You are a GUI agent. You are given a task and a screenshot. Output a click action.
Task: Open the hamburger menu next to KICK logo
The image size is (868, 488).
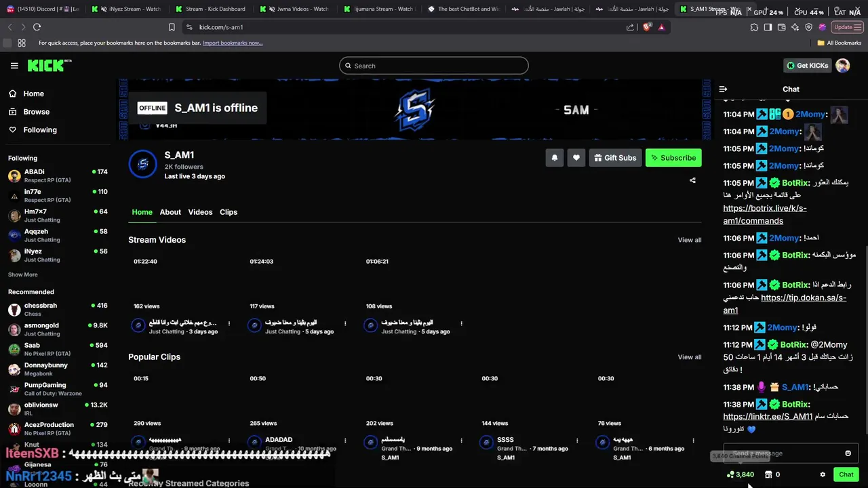(x=14, y=66)
